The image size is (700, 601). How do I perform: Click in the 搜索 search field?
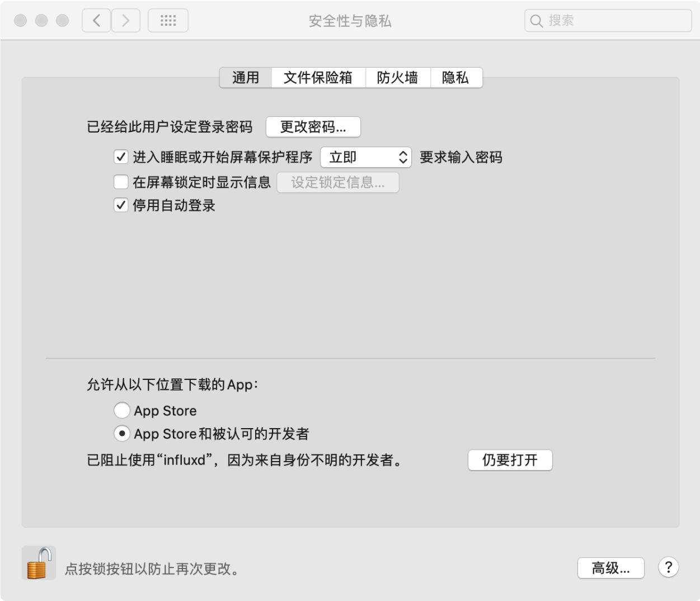point(608,21)
